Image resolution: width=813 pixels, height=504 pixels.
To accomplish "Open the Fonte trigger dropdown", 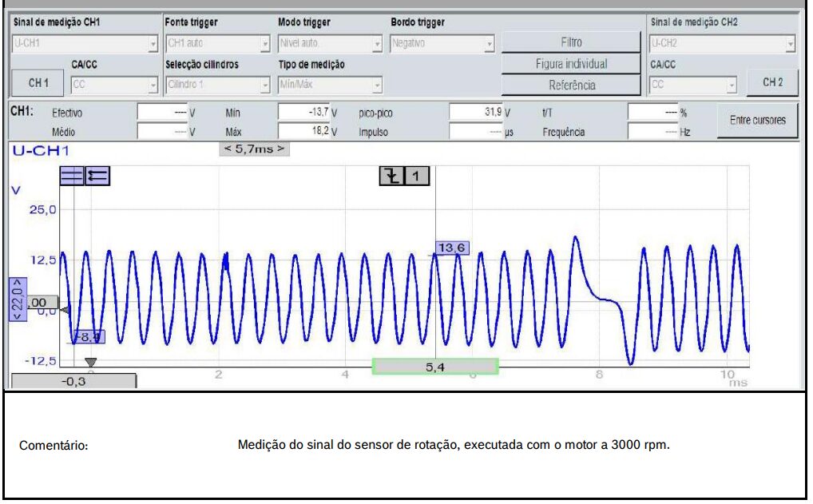I will (217, 44).
